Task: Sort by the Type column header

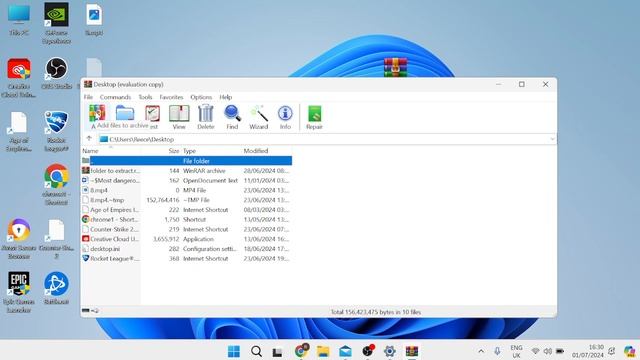Action: coord(189,151)
